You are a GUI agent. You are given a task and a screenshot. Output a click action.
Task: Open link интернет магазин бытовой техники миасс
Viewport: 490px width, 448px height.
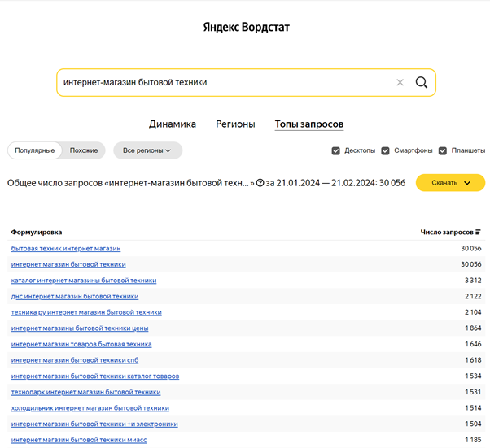click(x=79, y=440)
